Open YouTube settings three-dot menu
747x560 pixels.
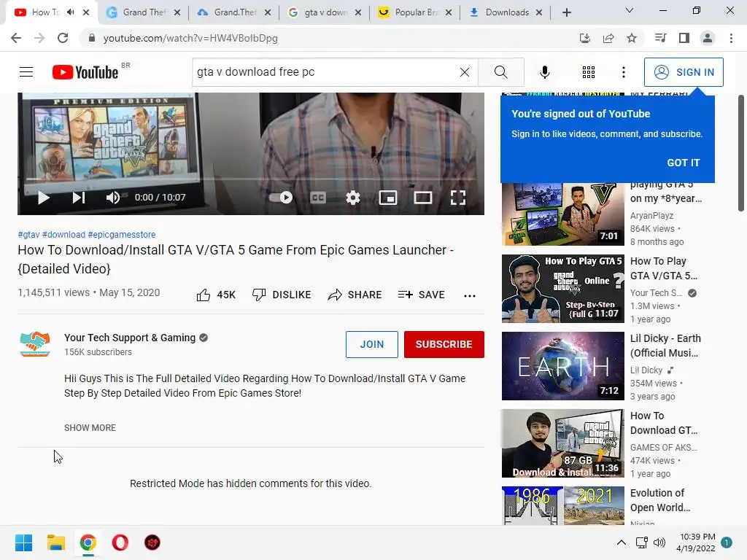(623, 72)
